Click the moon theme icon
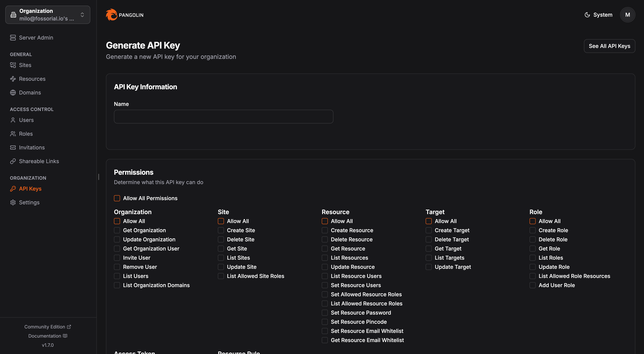This screenshot has width=644, height=354. pyautogui.click(x=587, y=15)
